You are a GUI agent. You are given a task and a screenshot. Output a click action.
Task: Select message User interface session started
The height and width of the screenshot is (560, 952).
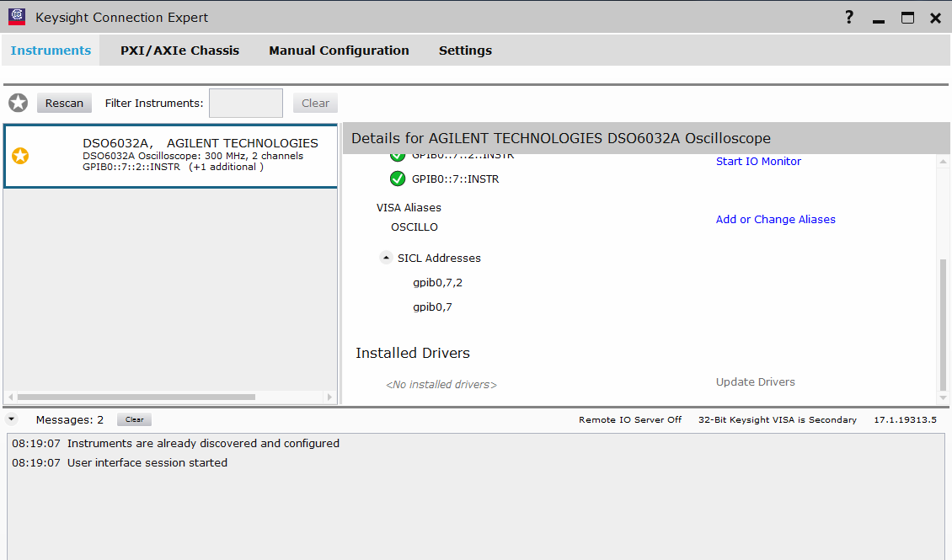147,463
